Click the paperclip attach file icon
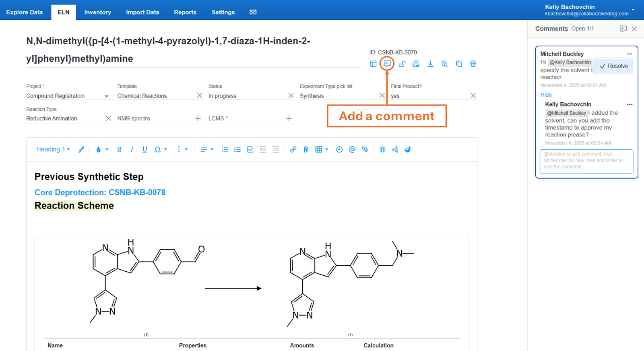 [306, 149]
